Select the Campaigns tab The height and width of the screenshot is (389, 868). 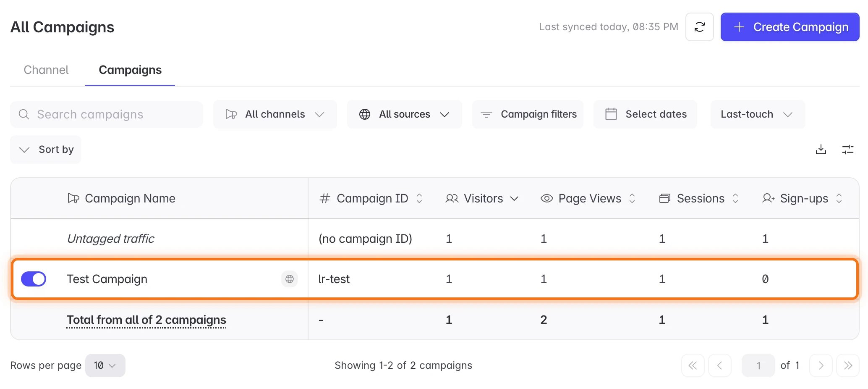click(130, 70)
